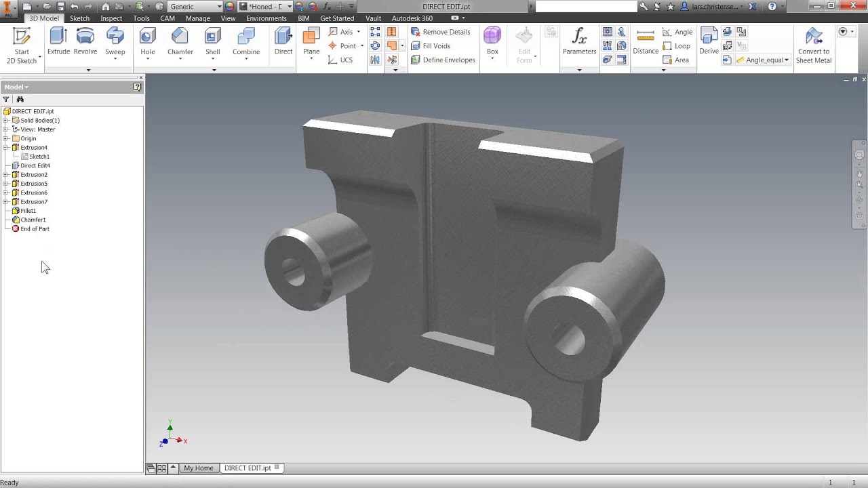The width and height of the screenshot is (868, 488).
Task: Measure Angle button
Action: tap(677, 32)
